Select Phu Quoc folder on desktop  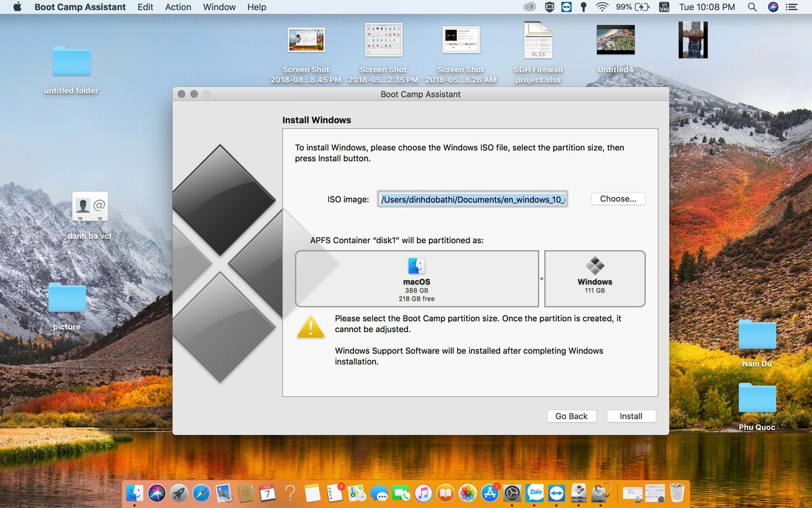[x=757, y=406]
